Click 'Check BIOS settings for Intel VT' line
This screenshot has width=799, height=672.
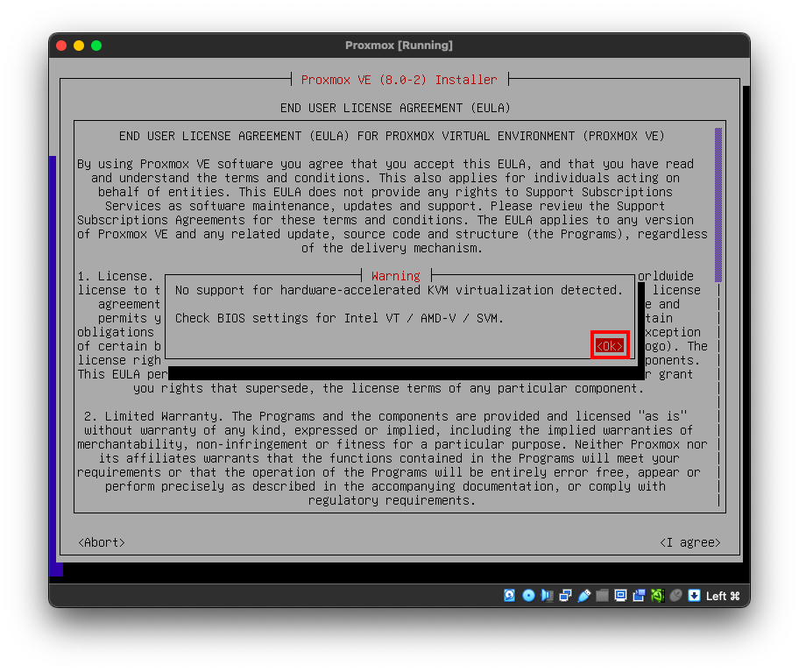tap(339, 318)
